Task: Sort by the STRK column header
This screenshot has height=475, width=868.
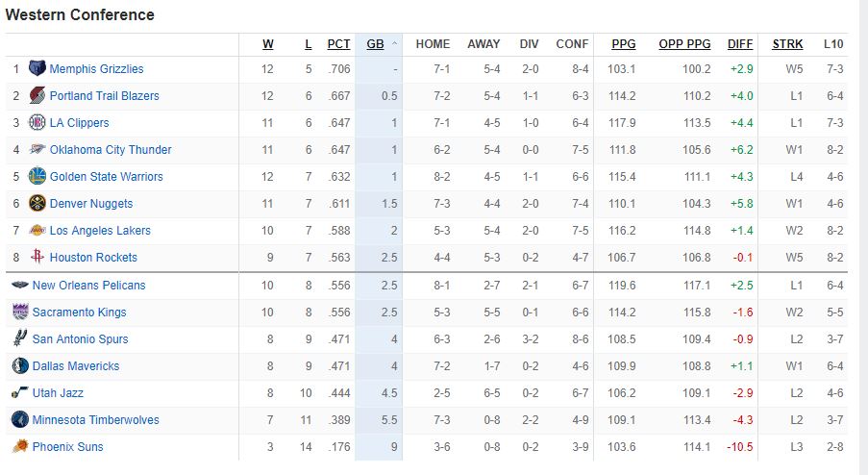Action: pyautogui.click(x=787, y=44)
